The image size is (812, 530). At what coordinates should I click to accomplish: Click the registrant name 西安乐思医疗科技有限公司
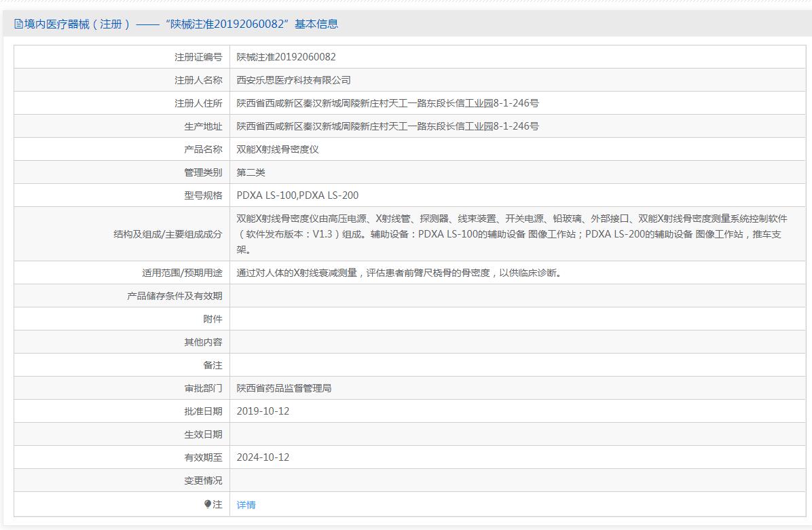(x=293, y=80)
